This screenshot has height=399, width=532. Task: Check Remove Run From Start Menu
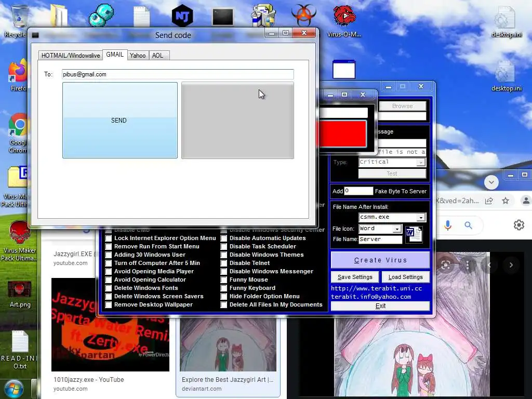pyautogui.click(x=108, y=247)
